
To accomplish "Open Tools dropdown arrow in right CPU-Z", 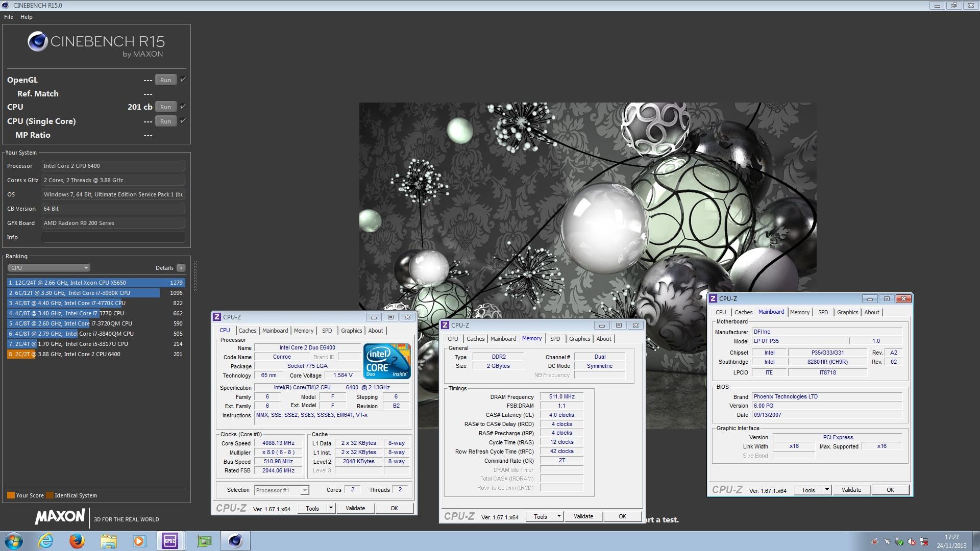I will 827,490.
